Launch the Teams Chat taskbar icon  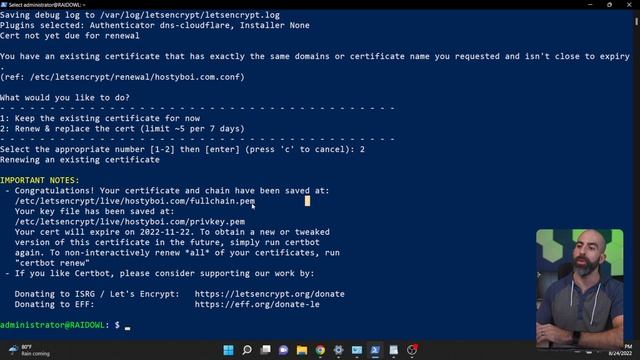(x=283, y=350)
